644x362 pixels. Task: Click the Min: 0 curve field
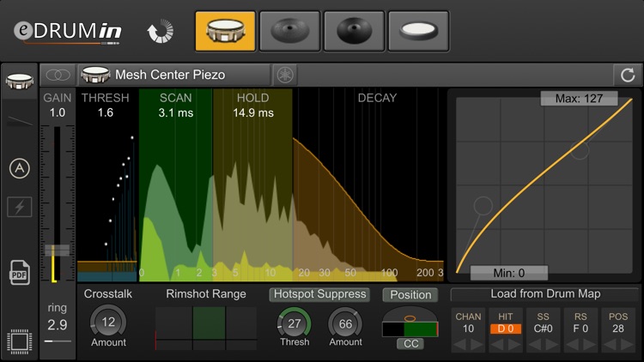click(509, 273)
